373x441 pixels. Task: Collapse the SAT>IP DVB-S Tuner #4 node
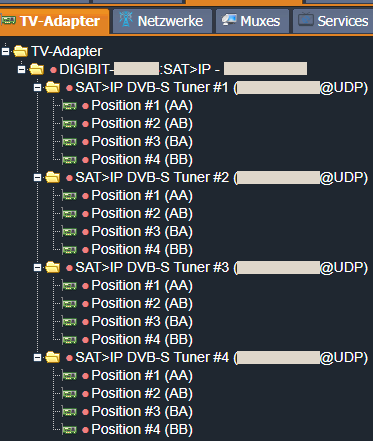(x=37, y=358)
